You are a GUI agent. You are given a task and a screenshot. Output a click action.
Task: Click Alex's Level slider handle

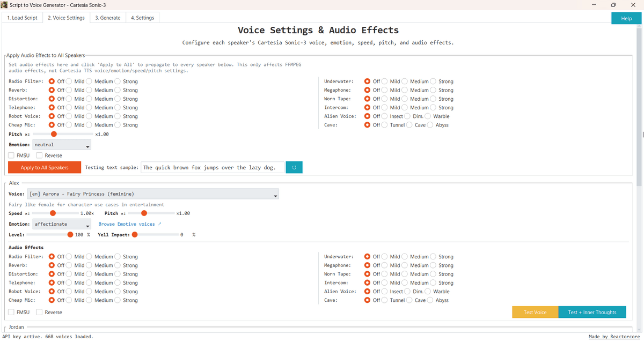[70, 235]
